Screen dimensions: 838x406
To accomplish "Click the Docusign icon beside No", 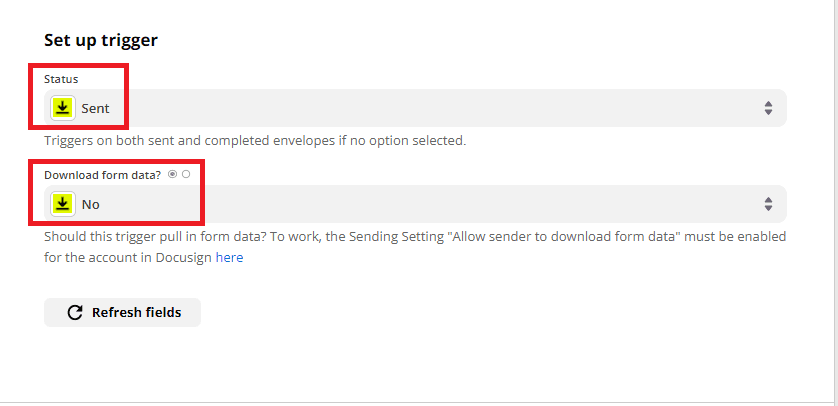I will click(62, 204).
